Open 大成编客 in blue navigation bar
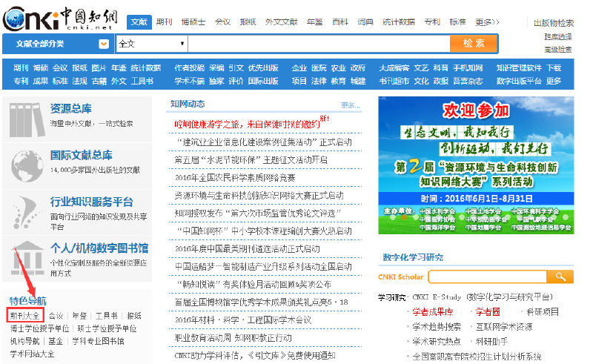 tap(394, 68)
